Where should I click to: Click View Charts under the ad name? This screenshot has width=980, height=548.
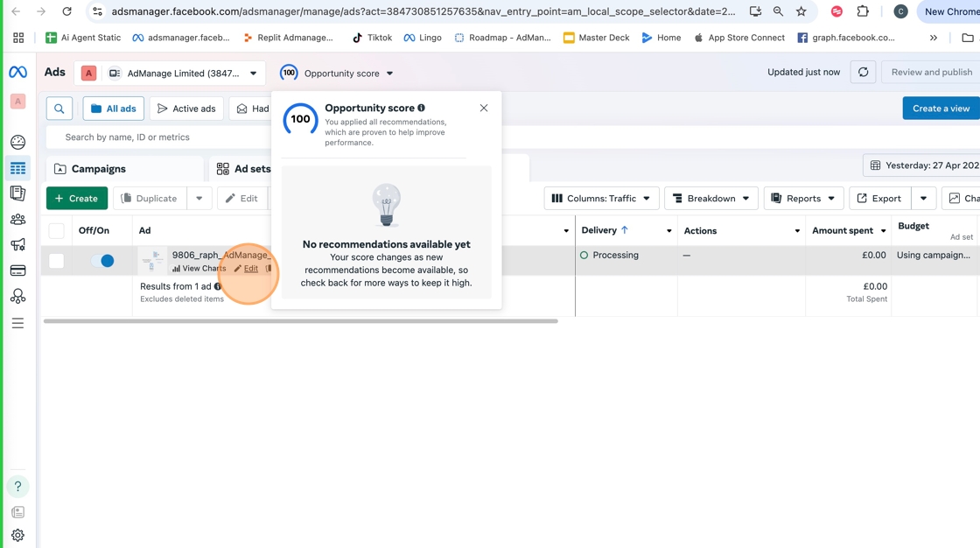point(199,269)
